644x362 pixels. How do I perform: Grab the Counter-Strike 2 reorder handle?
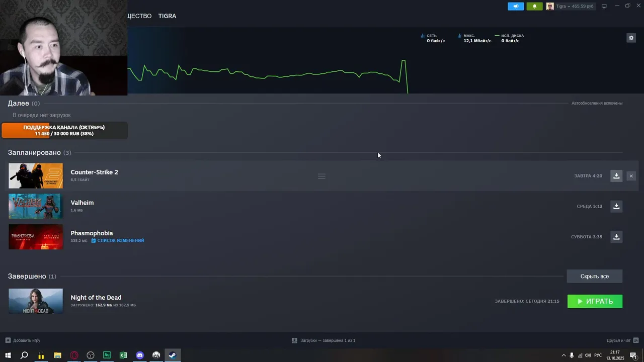tap(321, 176)
